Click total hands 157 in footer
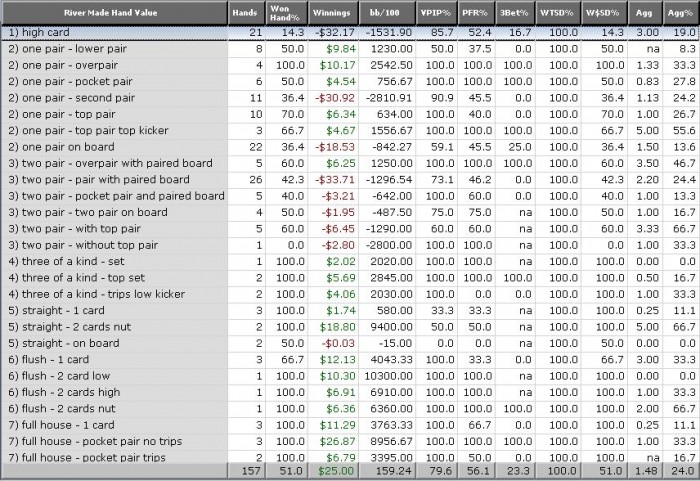This screenshot has height=481, width=700. tap(251, 471)
